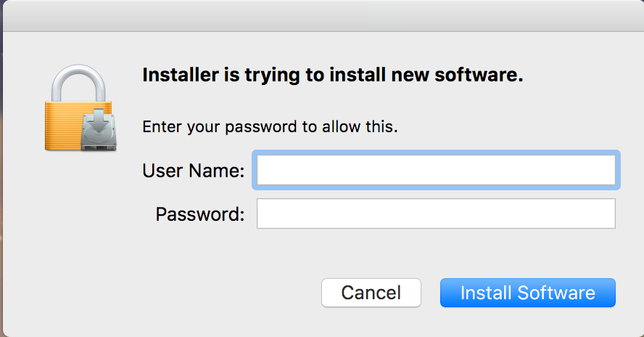Image resolution: width=644 pixels, height=337 pixels.
Task: Click the 'User Name:' label
Action: coord(194,171)
